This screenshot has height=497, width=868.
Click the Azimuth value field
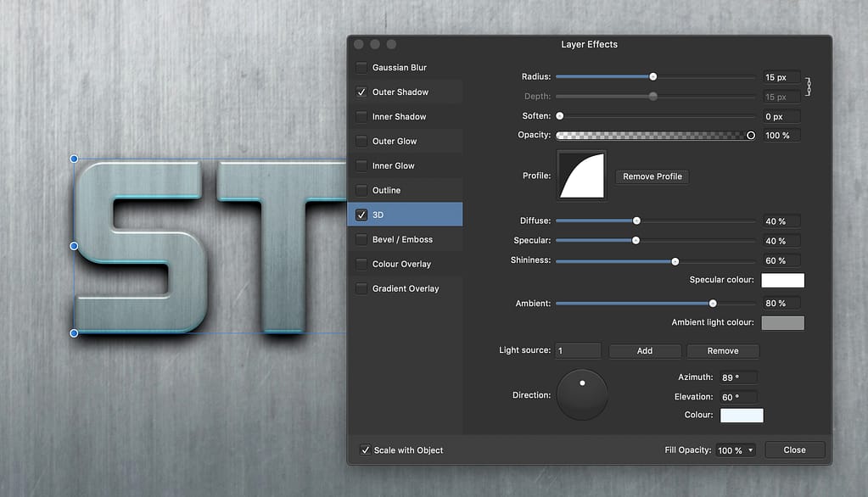[x=737, y=377]
